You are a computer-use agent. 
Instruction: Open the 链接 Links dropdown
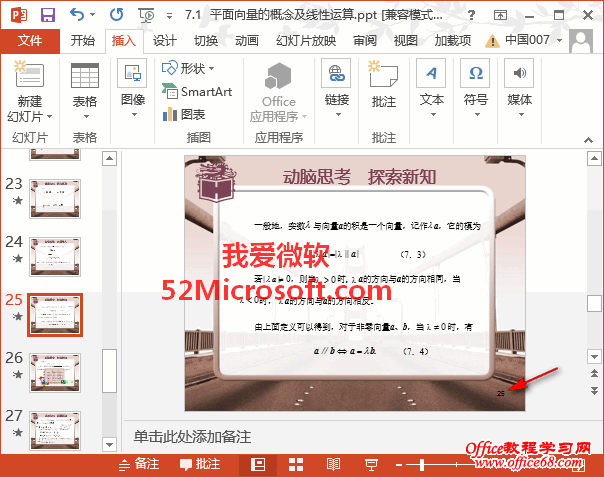tap(337, 89)
